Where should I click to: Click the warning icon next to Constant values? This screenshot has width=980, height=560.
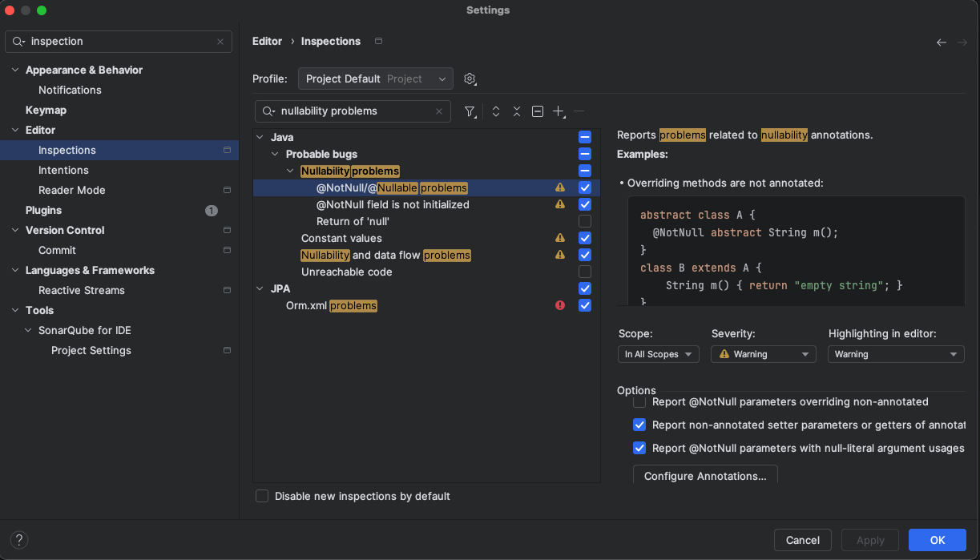559,238
